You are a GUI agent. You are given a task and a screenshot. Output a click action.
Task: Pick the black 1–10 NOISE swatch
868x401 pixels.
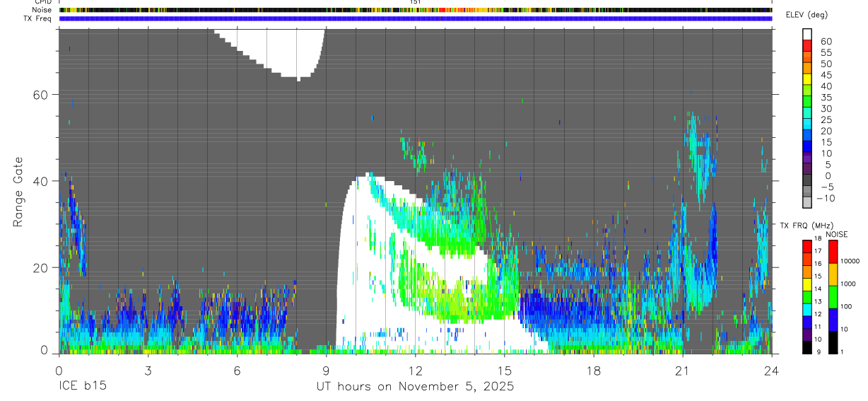833,342
